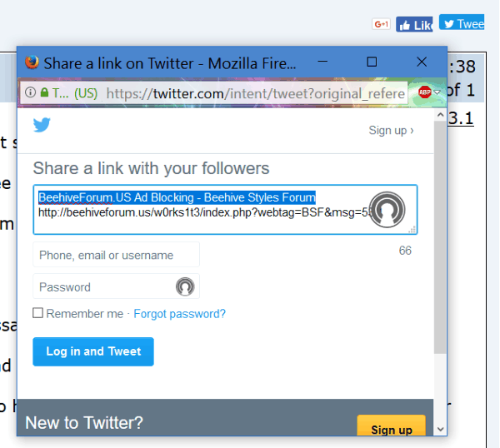The image size is (500, 448).
Task: Click the password manager icon in Password field
Action: pyautogui.click(x=185, y=286)
